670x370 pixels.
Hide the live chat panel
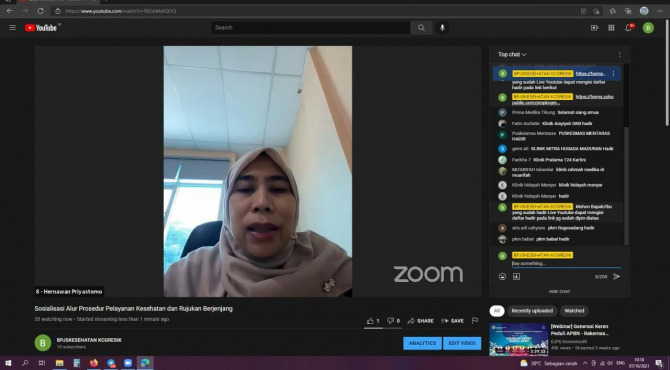point(559,291)
